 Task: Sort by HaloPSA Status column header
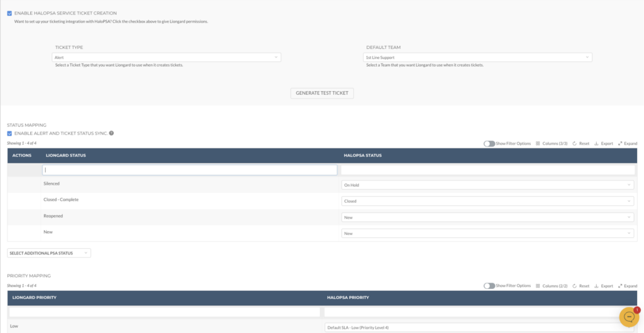(x=362, y=155)
